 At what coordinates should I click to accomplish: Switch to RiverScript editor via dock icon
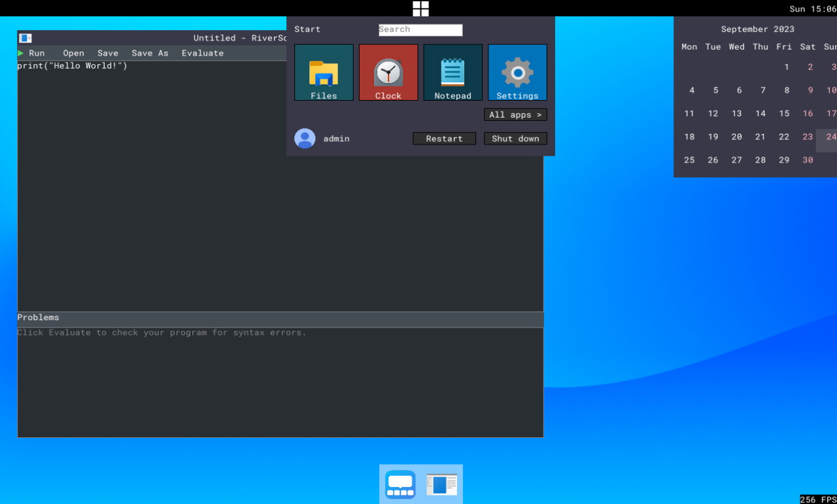(x=442, y=484)
